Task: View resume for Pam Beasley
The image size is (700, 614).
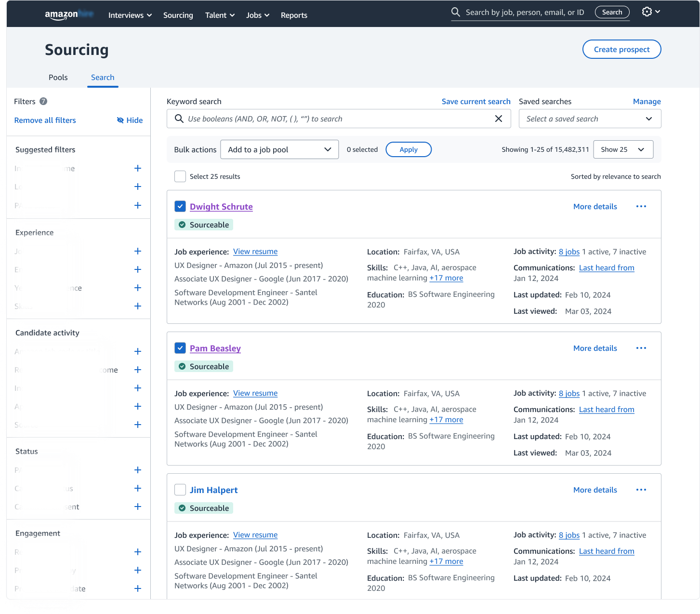Action: (255, 393)
